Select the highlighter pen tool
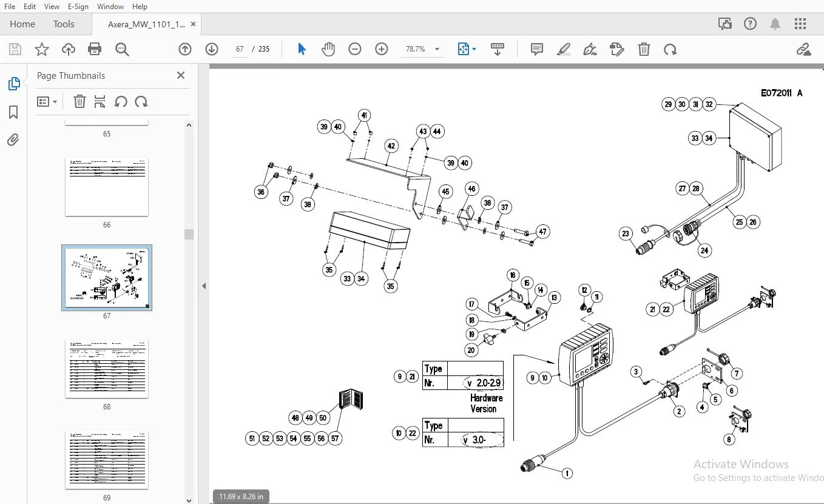The height and width of the screenshot is (504, 824). 564,49
